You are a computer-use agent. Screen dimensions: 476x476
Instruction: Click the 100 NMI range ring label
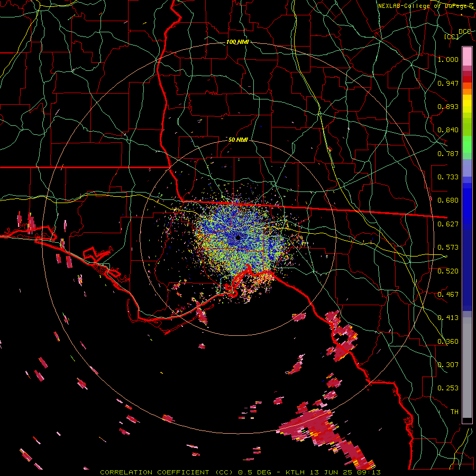(237, 42)
